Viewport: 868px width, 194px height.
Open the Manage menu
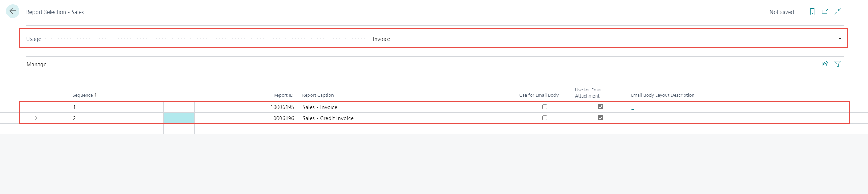tap(36, 65)
